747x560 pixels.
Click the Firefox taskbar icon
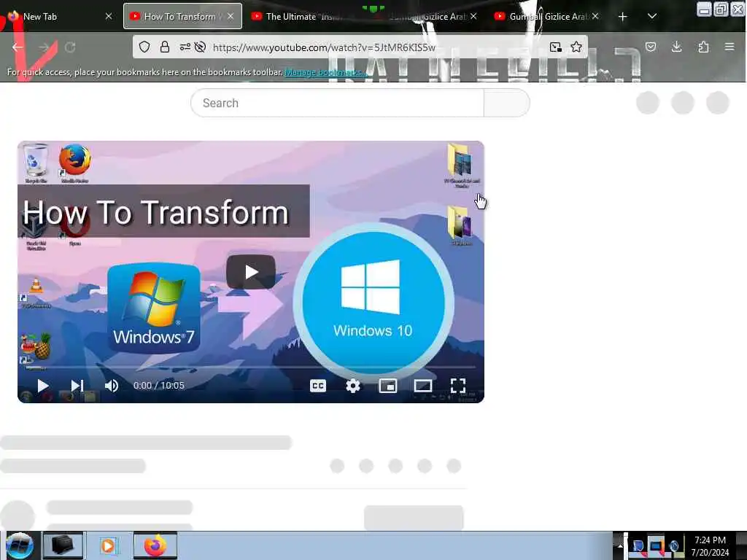155,545
